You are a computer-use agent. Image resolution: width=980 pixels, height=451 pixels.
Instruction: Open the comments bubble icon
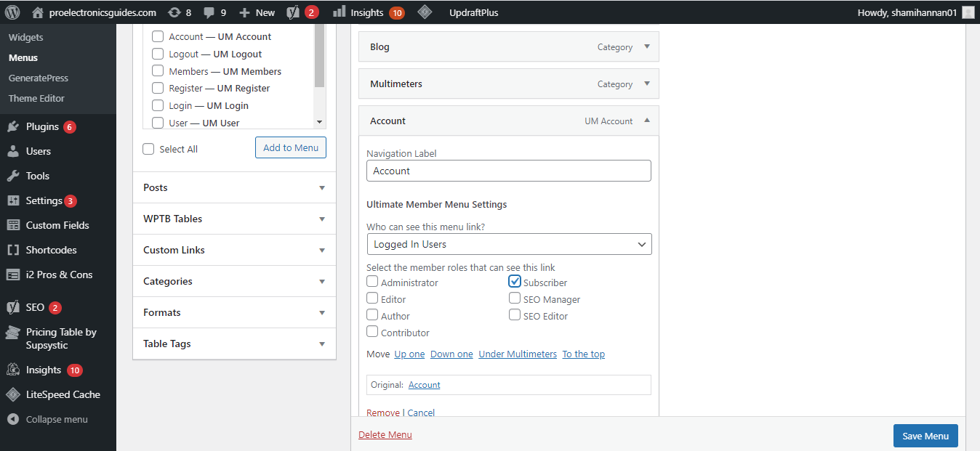209,12
